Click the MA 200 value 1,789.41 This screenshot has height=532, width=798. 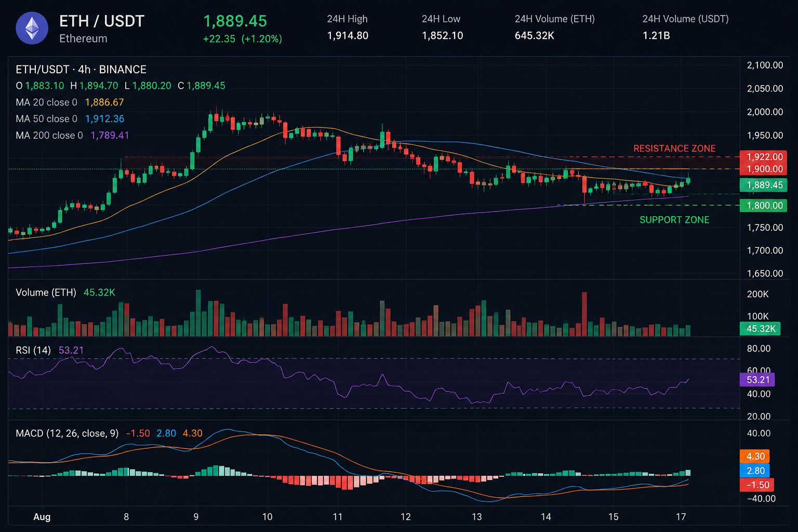pyautogui.click(x=110, y=136)
